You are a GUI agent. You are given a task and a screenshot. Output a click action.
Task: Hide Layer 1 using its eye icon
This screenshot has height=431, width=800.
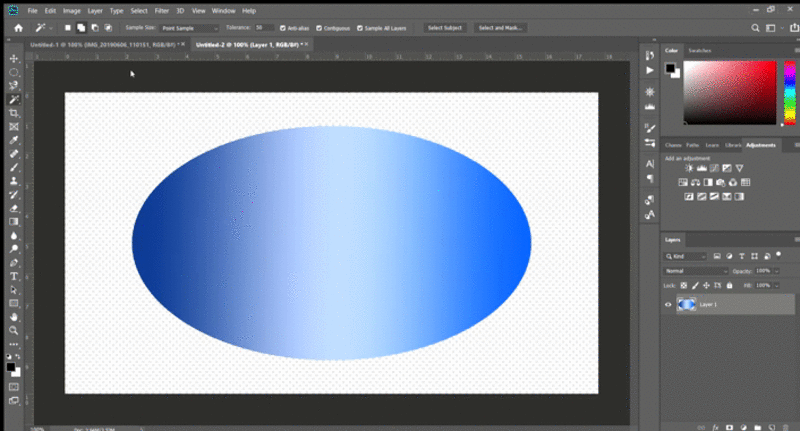[668, 305]
